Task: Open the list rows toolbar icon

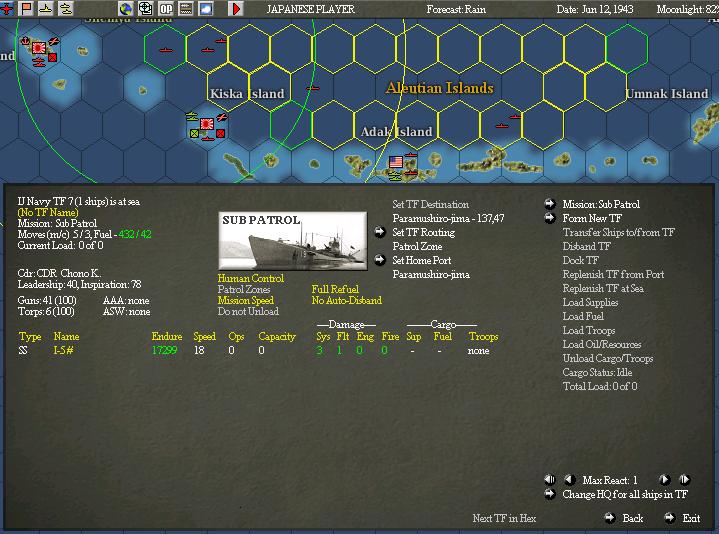Action: point(186,8)
